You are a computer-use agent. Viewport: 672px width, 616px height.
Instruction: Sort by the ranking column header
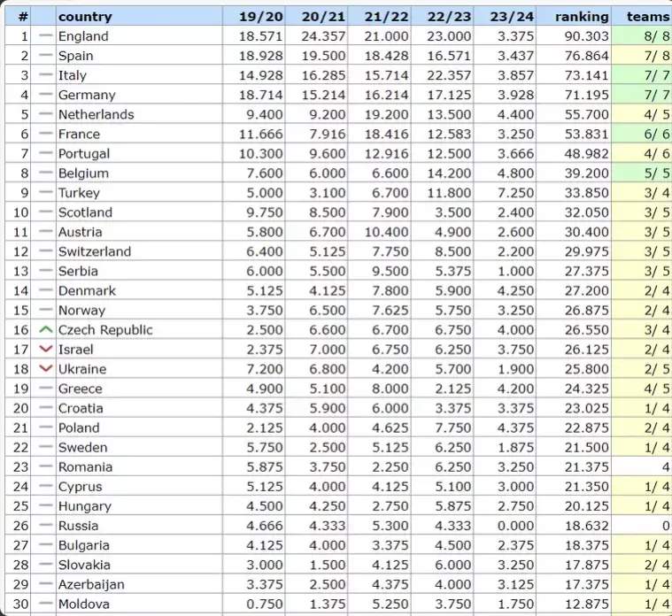582,16
